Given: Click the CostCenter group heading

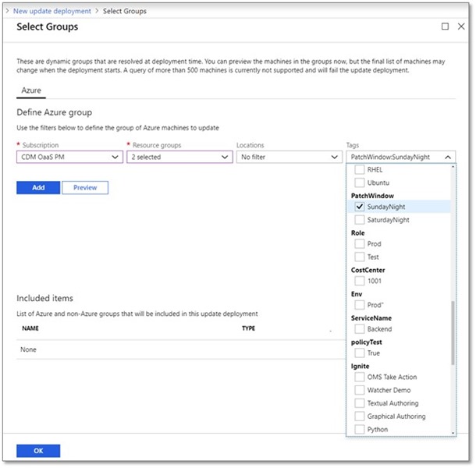Looking at the screenshot, I should coord(368,270).
